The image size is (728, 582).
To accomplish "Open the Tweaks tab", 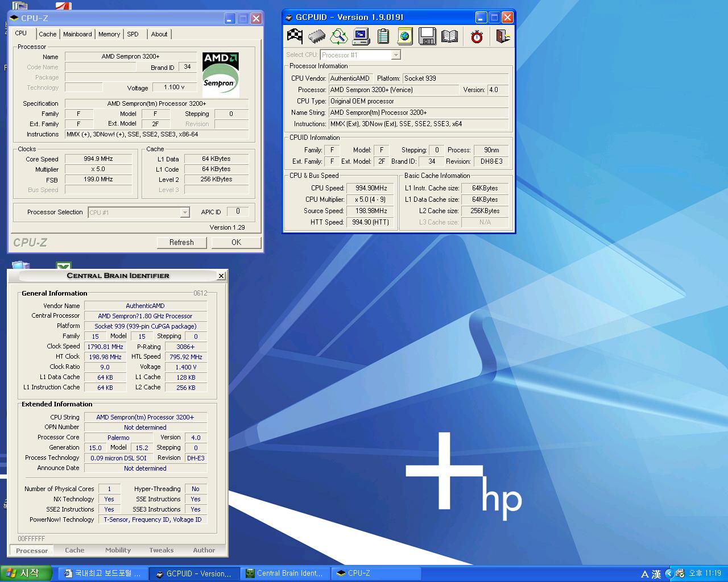I will [162, 550].
